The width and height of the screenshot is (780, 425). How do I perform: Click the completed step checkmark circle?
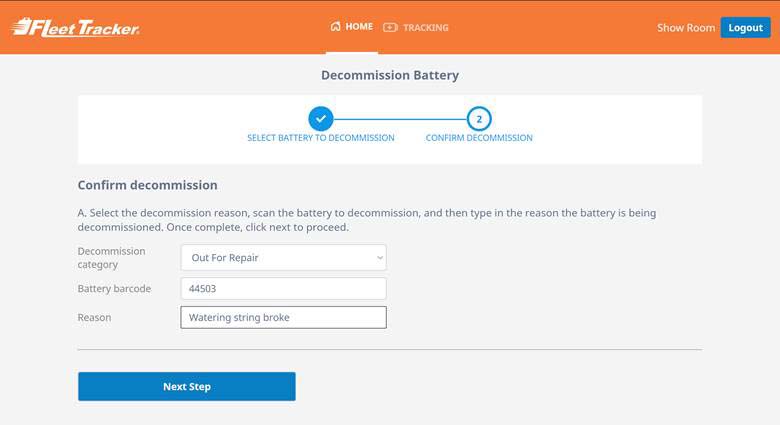pyautogui.click(x=320, y=118)
